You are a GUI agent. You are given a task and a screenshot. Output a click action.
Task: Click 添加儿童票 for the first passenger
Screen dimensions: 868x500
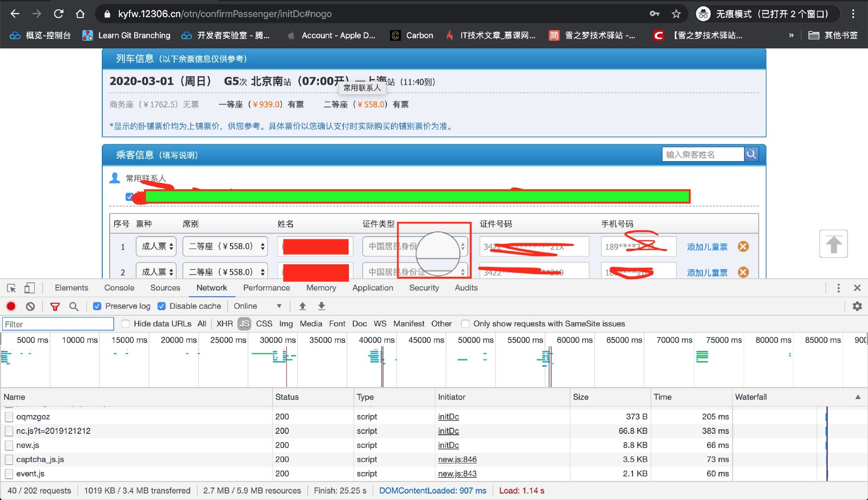pos(707,246)
